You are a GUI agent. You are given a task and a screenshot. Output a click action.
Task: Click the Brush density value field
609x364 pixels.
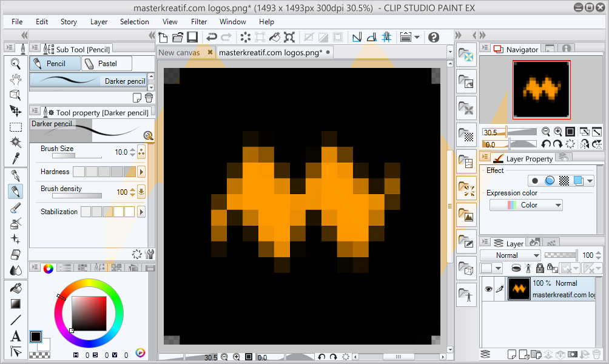(121, 192)
